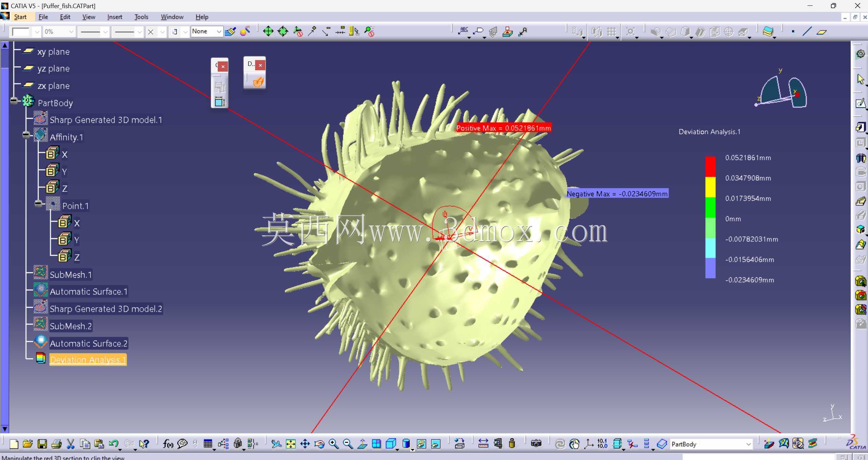Select Sharp Generated 3D model.1 in tree
This screenshot has width=868, height=460.
pos(106,120)
